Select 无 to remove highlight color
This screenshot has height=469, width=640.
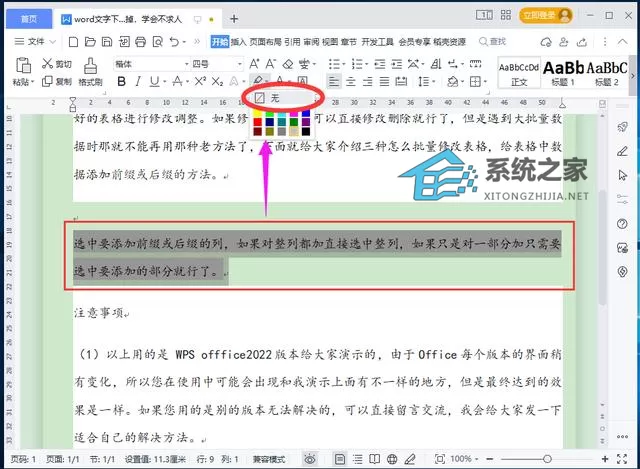tap(282, 98)
